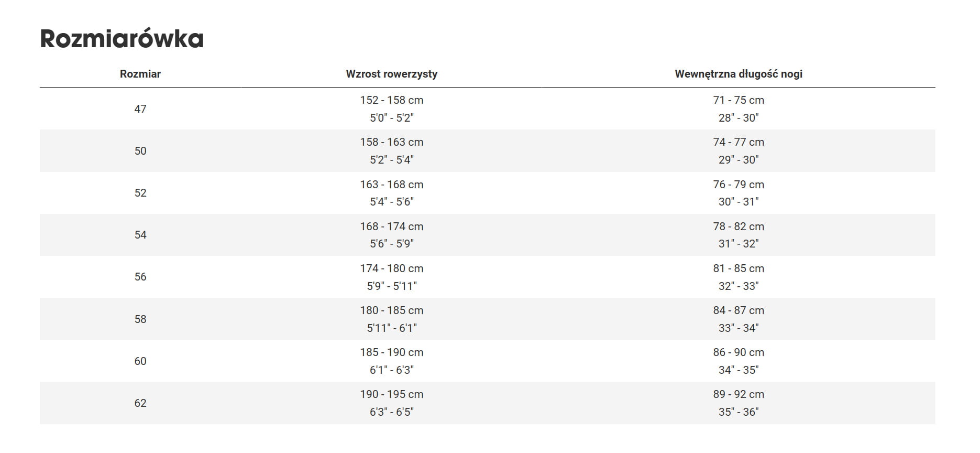980x453 pixels.
Task: Click the Rozmiarówka heading
Action: coord(122,39)
